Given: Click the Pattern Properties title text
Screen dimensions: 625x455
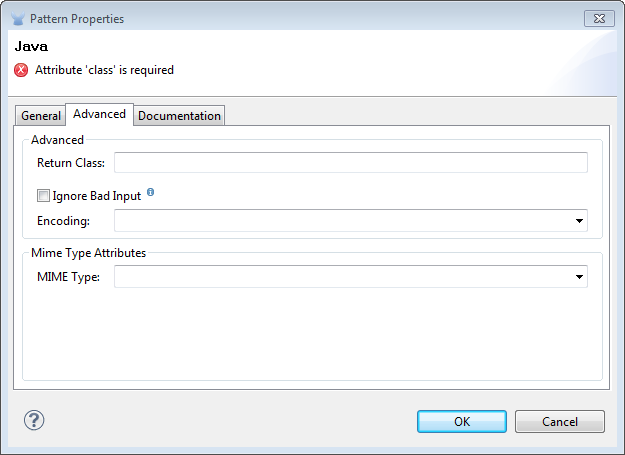Looking at the screenshot, I should tap(77, 19).
